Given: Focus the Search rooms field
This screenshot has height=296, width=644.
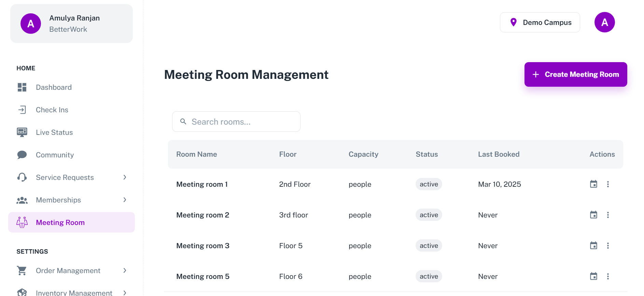Looking at the screenshot, I should click(x=236, y=122).
